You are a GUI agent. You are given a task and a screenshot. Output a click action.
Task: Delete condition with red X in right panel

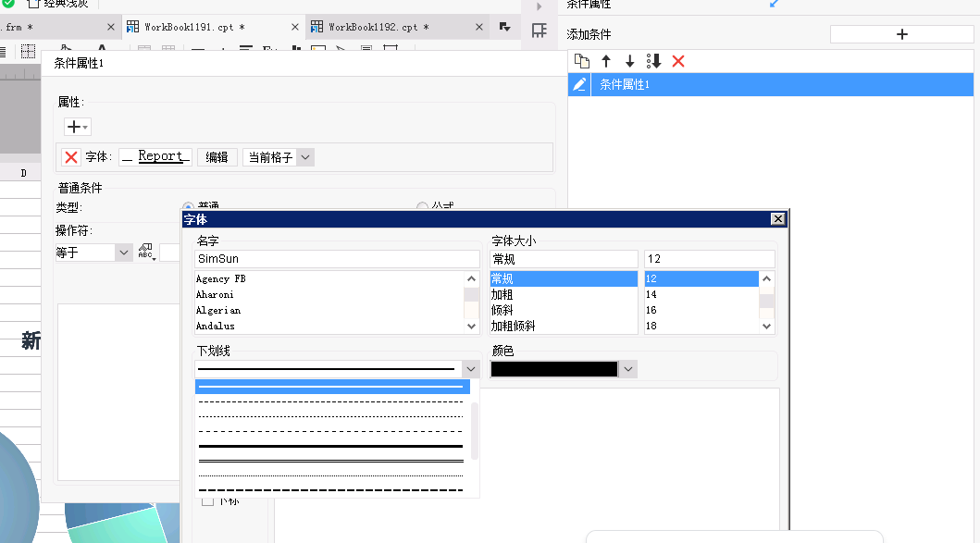(678, 61)
